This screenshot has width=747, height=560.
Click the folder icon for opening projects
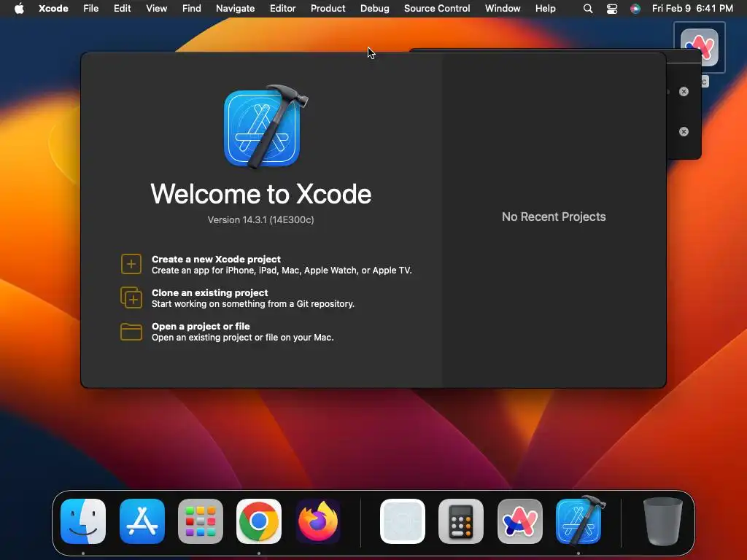point(131,332)
